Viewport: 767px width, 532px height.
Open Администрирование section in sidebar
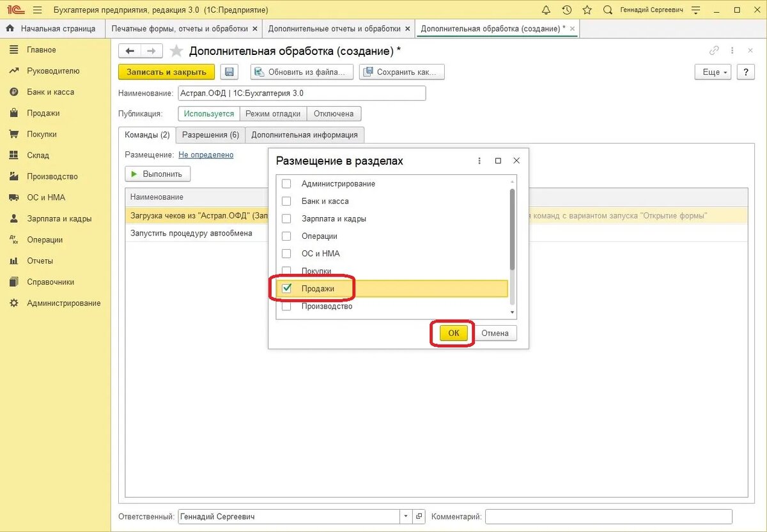(x=63, y=303)
